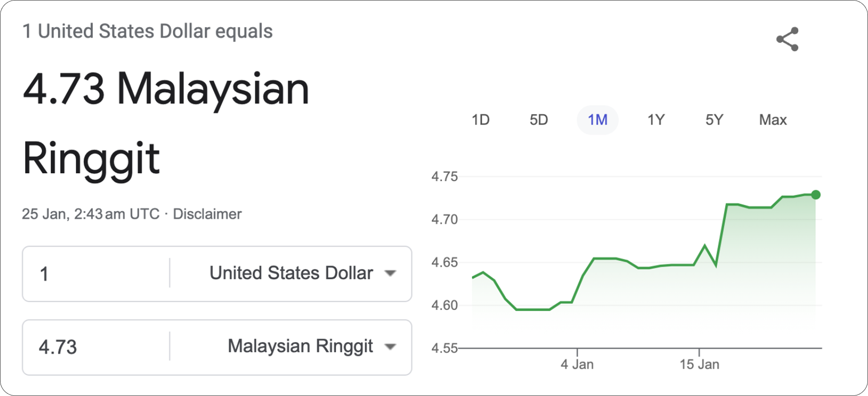Expand the United States Dollar dropdown arrow

390,273
